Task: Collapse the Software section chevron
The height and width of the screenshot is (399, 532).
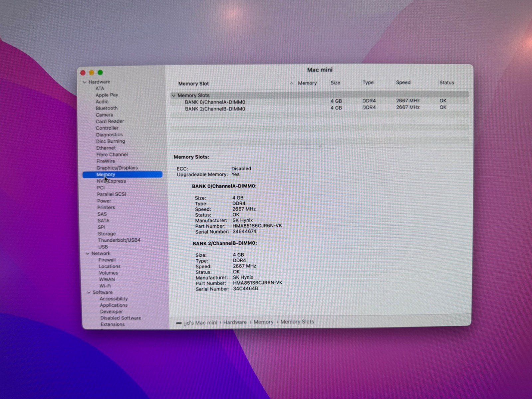Action: (89, 293)
